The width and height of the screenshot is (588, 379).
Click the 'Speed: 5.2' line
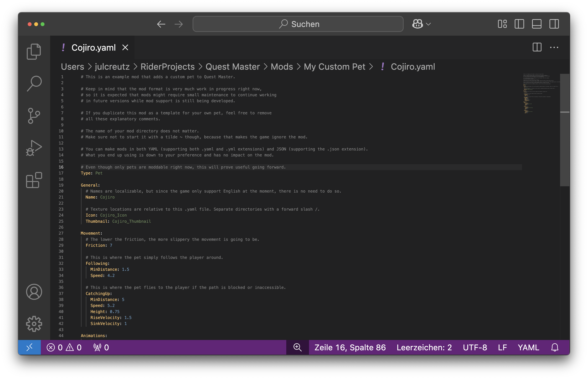[x=102, y=306]
